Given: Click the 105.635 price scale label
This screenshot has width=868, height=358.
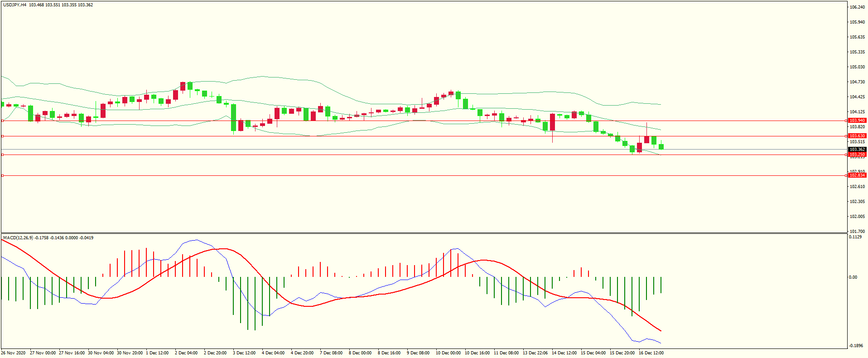Looking at the screenshot, I should coord(858,37).
